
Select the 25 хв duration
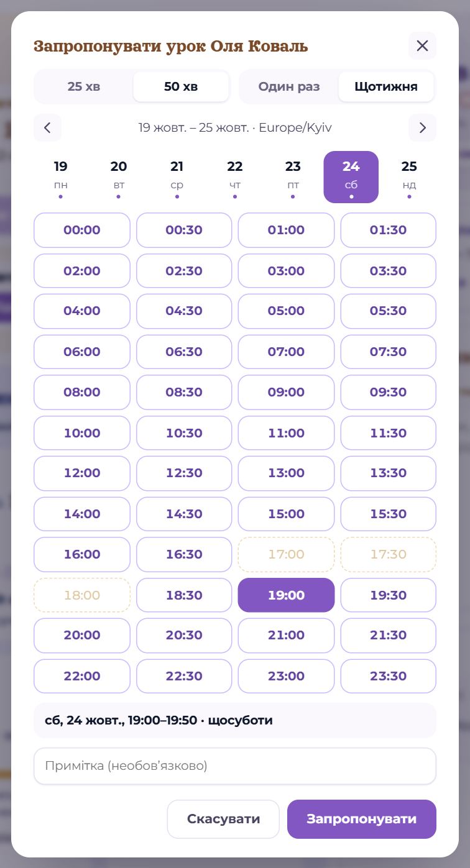(x=84, y=86)
